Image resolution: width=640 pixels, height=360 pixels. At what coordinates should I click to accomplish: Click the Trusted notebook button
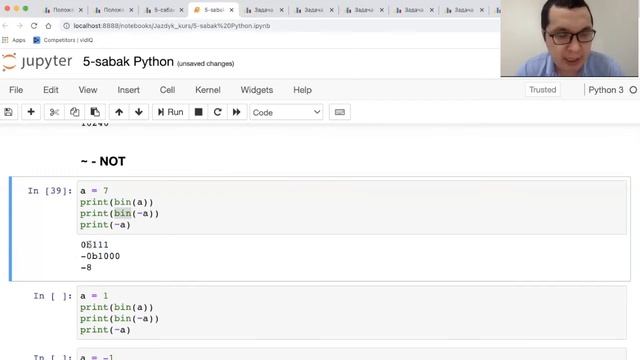click(542, 90)
